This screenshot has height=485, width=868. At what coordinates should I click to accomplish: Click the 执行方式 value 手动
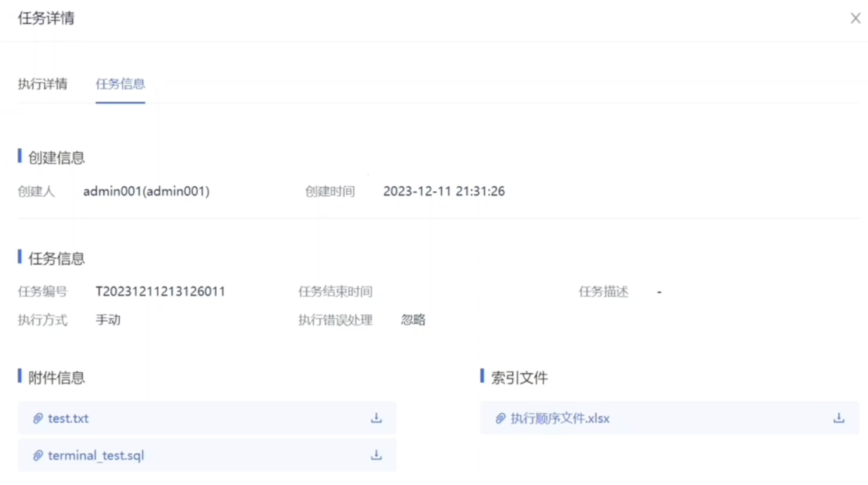(x=108, y=320)
